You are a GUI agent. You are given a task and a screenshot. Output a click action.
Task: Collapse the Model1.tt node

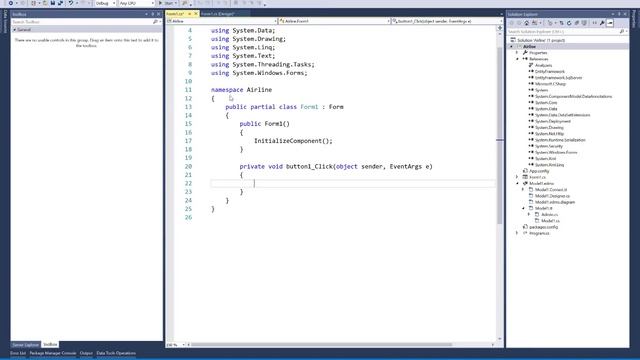pos(523,208)
